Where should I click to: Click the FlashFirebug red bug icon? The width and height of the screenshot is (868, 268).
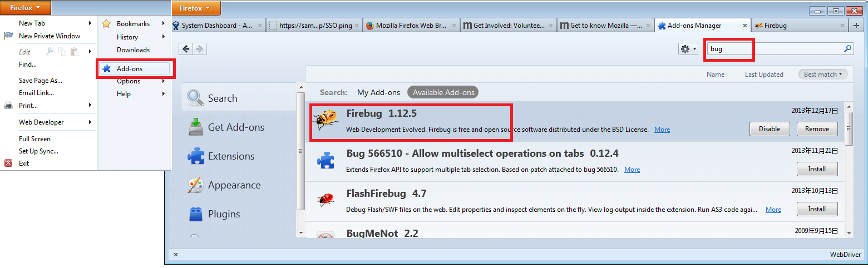325,200
